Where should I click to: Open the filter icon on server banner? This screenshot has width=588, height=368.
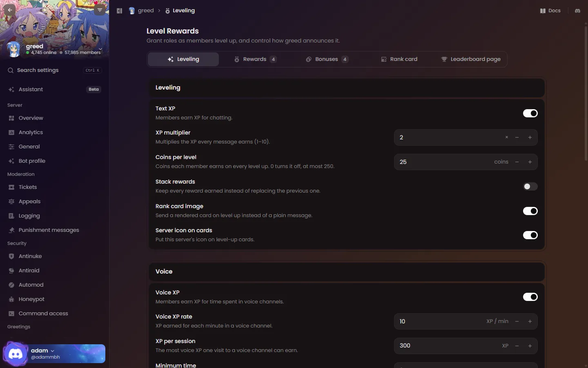point(100,10)
